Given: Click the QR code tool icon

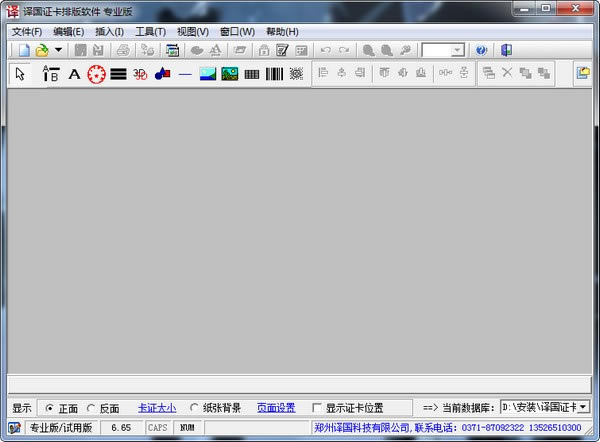Looking at the screenshot, I should click(296, 73).
